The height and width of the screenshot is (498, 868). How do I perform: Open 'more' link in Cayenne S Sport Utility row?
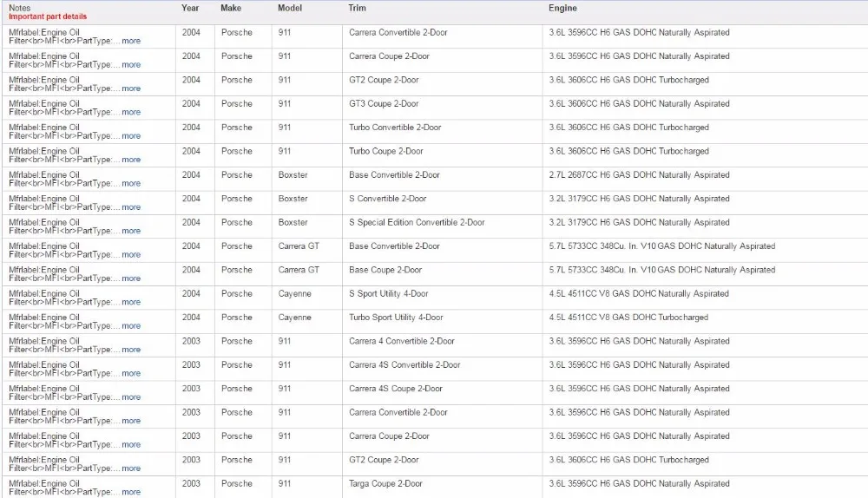[131, 303]
